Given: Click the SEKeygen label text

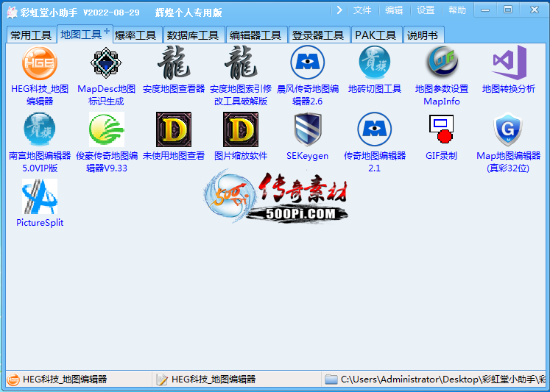Looking at the screenshot, I should pyautogui.click(x=308, y=156).
